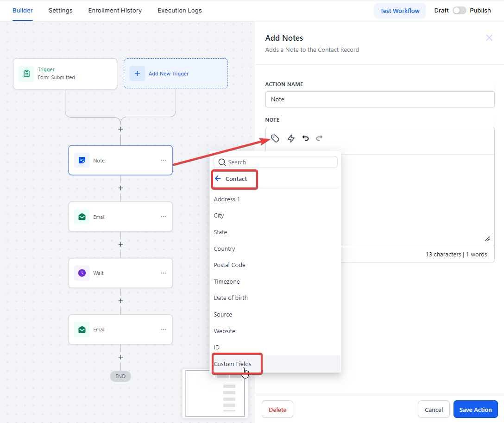Click the Form Submitted trigger card
504x423 pixels.
click(x=65, y=74)
